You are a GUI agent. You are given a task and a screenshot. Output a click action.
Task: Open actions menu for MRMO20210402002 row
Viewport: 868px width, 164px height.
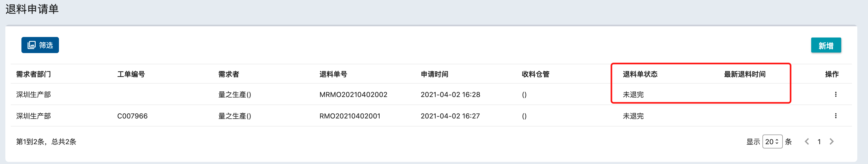click(x=836, y=94)
